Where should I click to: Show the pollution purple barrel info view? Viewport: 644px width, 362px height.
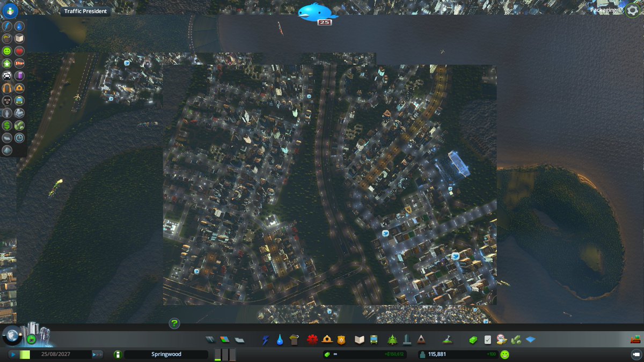[x=19, y=76]
